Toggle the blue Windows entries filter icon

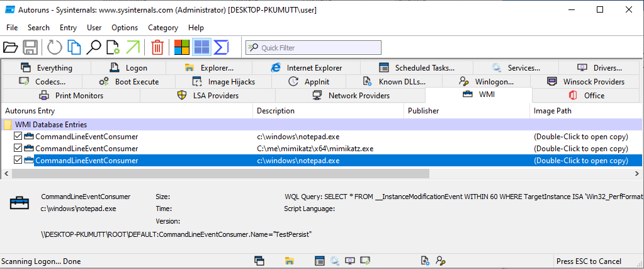(x=201, y=47)
